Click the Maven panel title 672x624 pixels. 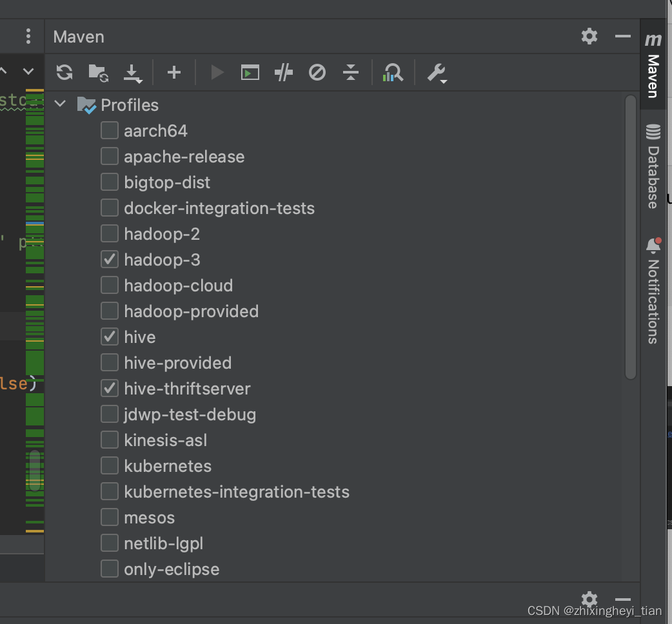(x=79, y=37)
